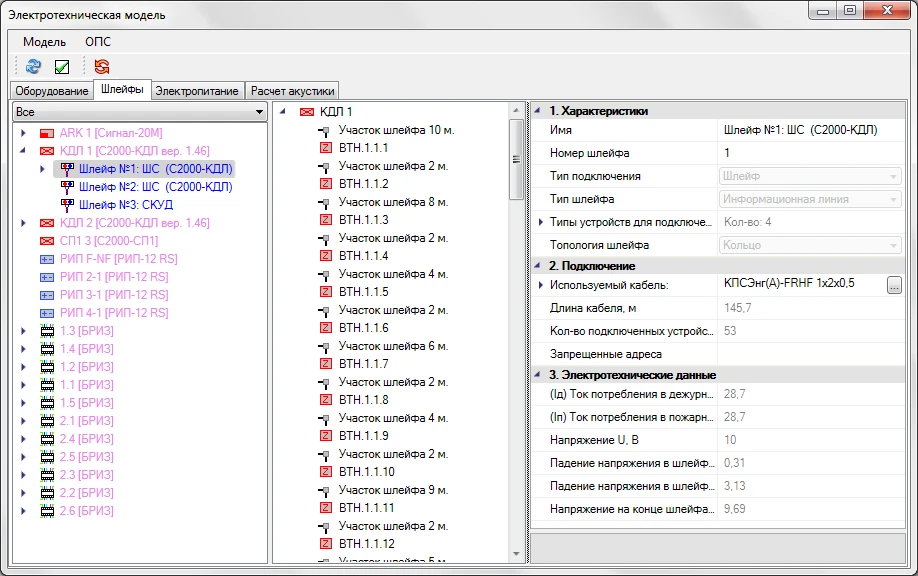Screen dimensions: 918x576
Task: Click the КДЛ 2 device envelope icon
Action: pyautogui.click(x=46, y=223)
